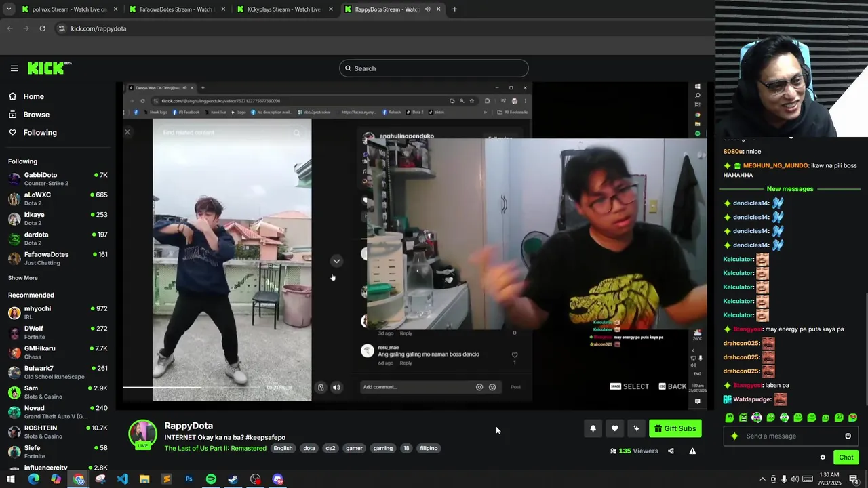Viewport: 868px width, 488px height.
Task: Click the green Chat send button
Action: [846, 457]
